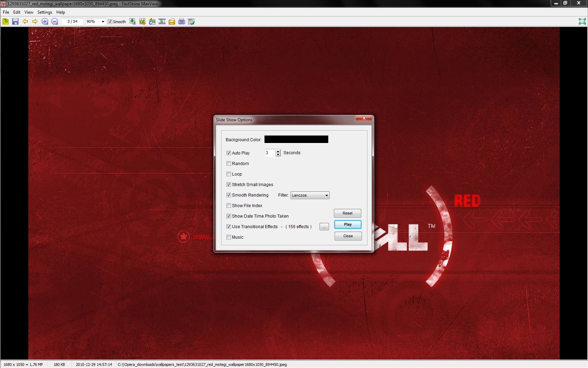This screenshot has height=368, width=588.
Task: Click the Filter: label
Action: [283, 195]
